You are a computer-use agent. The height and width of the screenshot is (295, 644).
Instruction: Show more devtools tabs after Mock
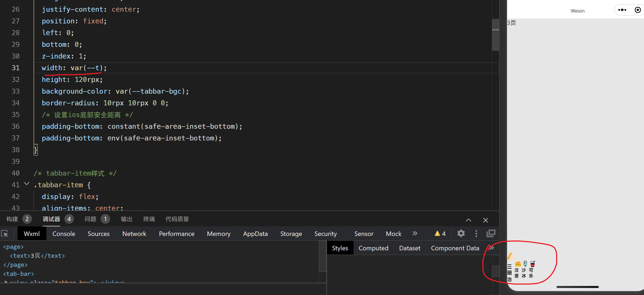pyautogui.click(x=415, y=233)
